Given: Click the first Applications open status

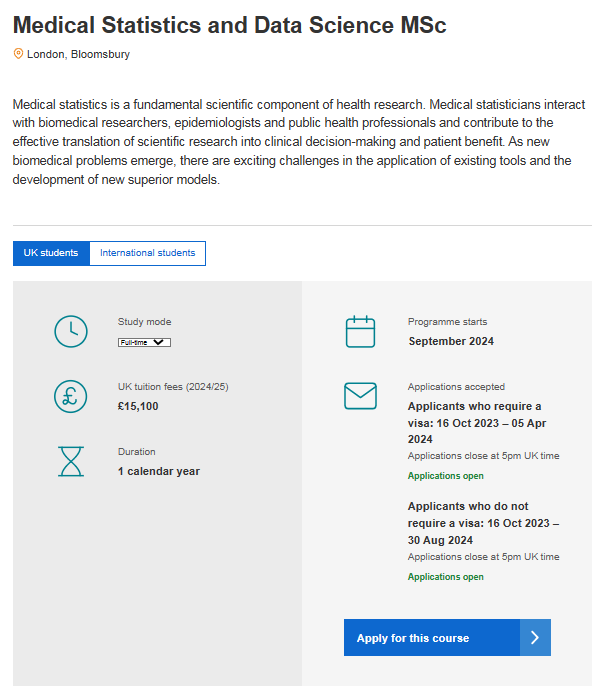Looking at the screenshot, I should 445,476.
